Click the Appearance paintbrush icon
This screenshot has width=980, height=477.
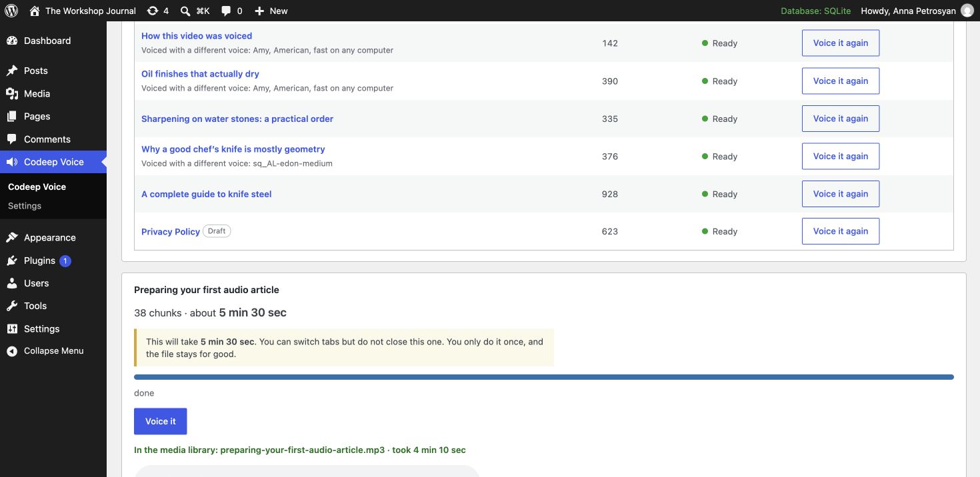(12, 238)
